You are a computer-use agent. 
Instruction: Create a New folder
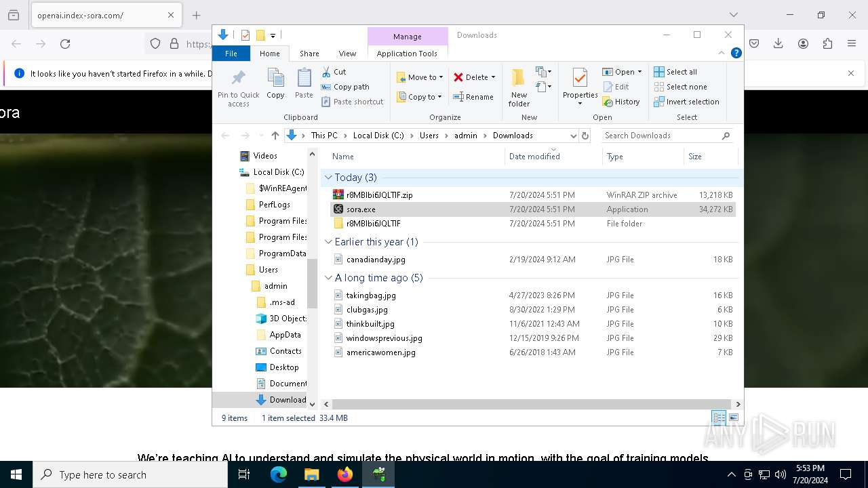coord(519,87)
